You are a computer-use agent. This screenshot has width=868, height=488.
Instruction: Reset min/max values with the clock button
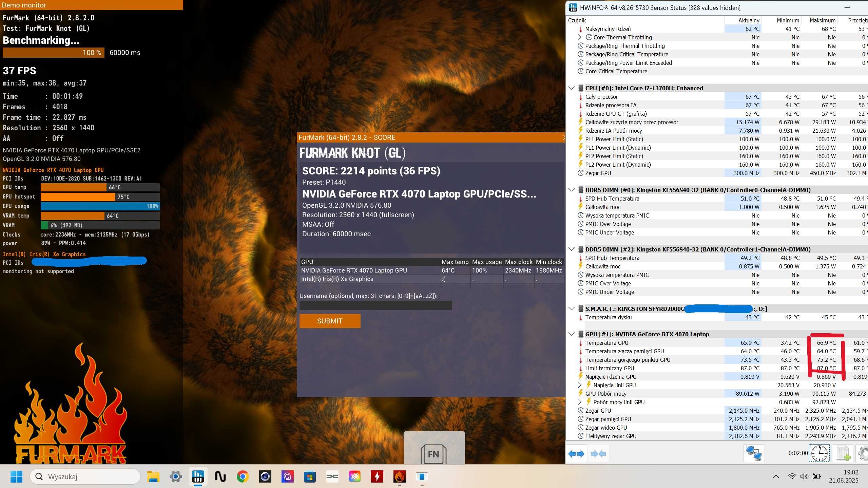tap(819, 453)
